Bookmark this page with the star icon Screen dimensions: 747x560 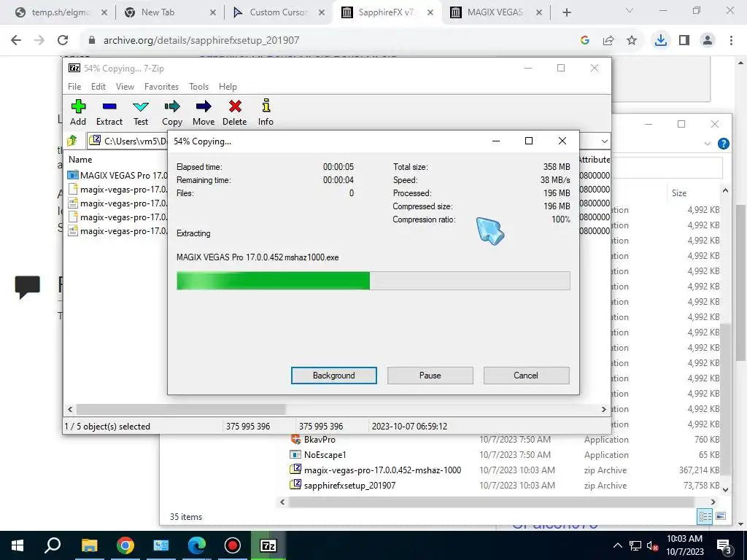click(632, 41)
